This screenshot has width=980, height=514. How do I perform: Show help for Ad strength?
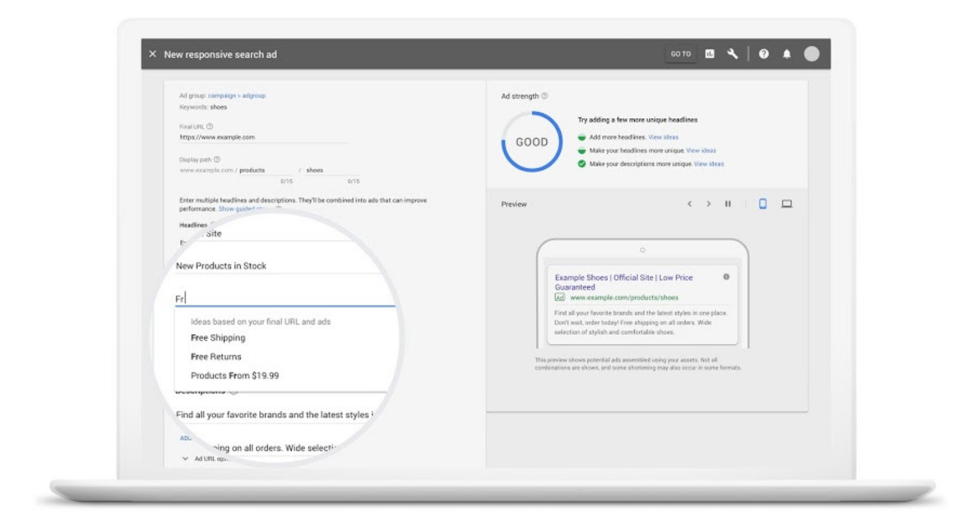coord(545,96)
